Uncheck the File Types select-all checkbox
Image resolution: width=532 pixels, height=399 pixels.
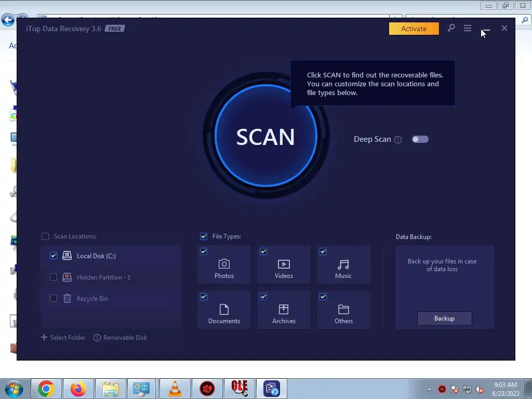[x=204, y=236]
